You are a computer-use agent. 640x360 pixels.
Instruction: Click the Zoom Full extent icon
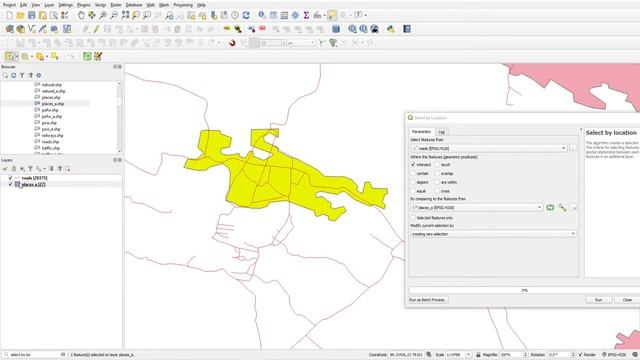coord(125,15)
